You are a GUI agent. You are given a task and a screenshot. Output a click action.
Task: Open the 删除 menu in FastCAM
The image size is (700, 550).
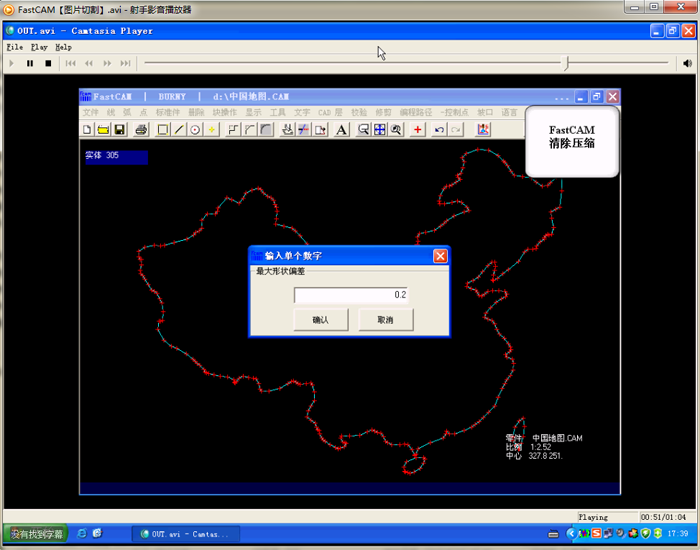(196, 112)
